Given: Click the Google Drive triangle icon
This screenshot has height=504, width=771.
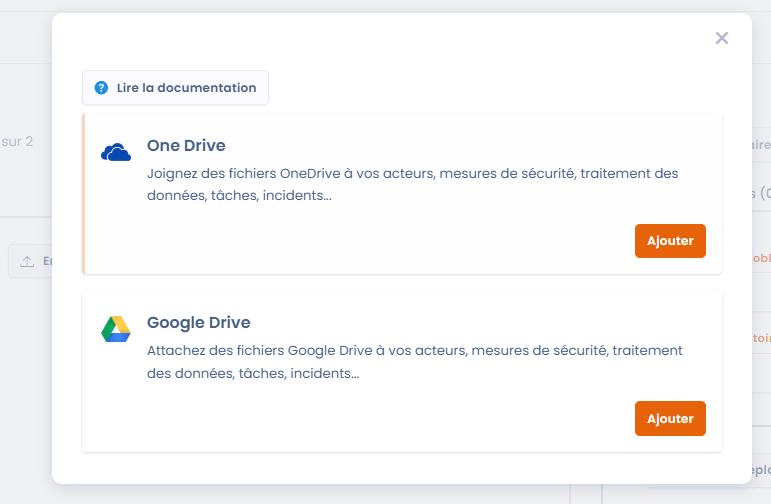Looking at the screenshot, I should point(116,329).
